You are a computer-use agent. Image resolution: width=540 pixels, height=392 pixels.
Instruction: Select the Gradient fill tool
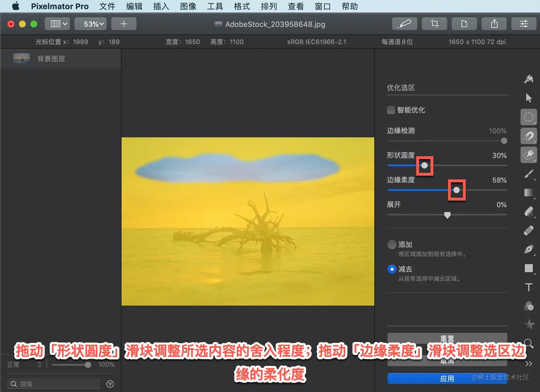click(x=529, y=193)
